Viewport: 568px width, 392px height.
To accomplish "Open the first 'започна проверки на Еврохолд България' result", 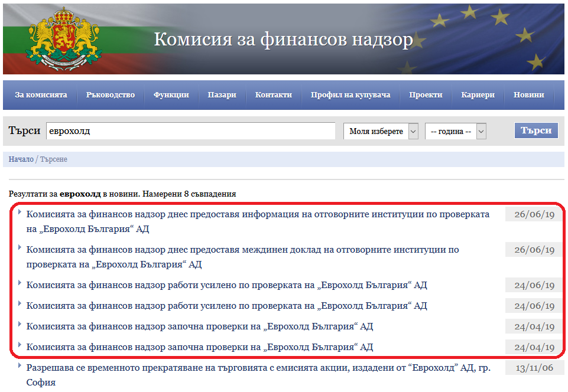I will pyautogui.click(x=200, y=326).
